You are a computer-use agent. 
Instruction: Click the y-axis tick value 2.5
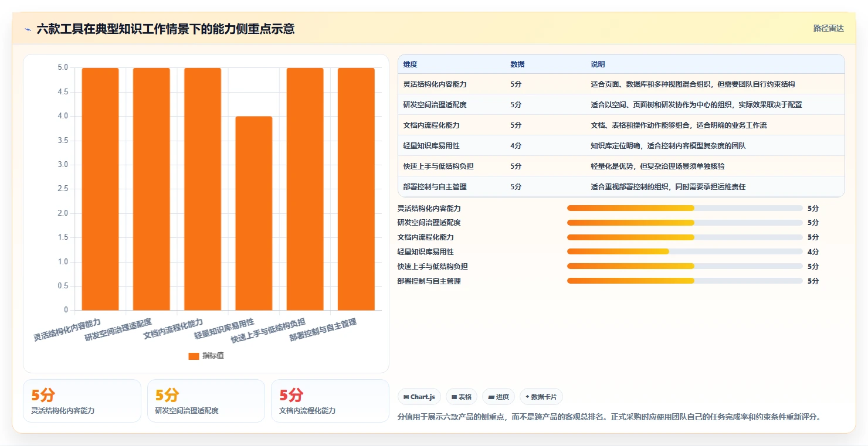click(x=63, y=189)
